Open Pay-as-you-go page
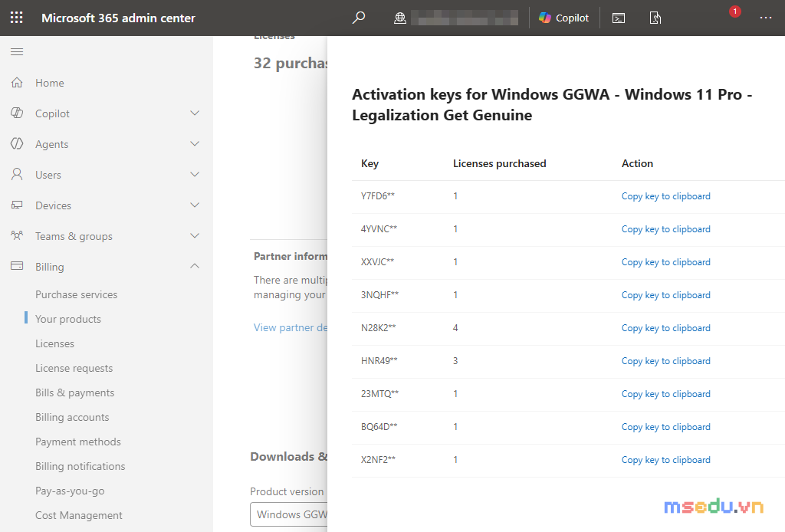 pyautogui.click(x=70, y=491)
